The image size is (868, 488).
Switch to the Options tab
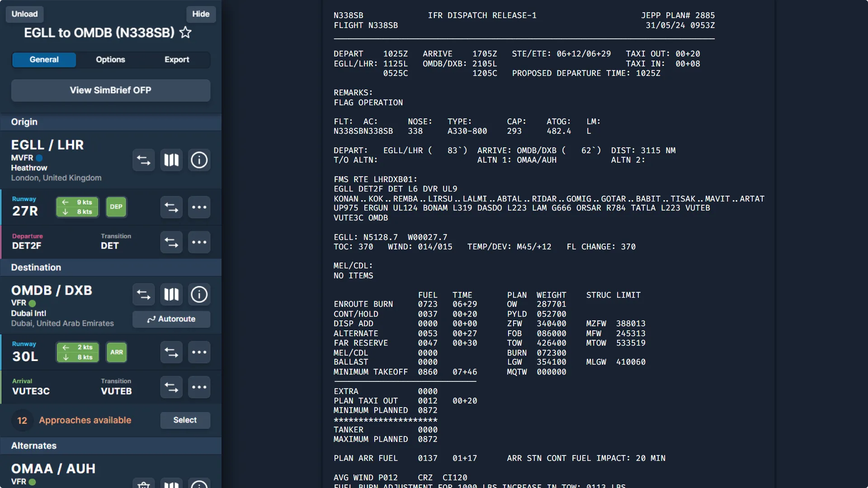click(x=110, y=60)
